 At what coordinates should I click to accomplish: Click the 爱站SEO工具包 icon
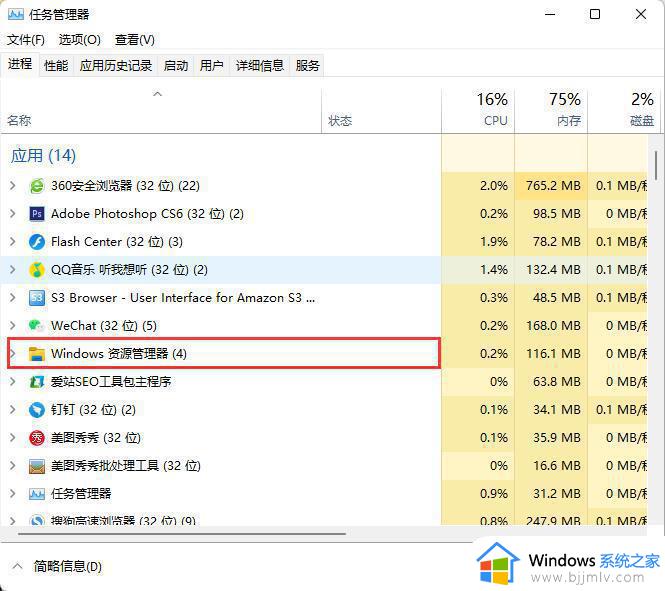(37, 382)
